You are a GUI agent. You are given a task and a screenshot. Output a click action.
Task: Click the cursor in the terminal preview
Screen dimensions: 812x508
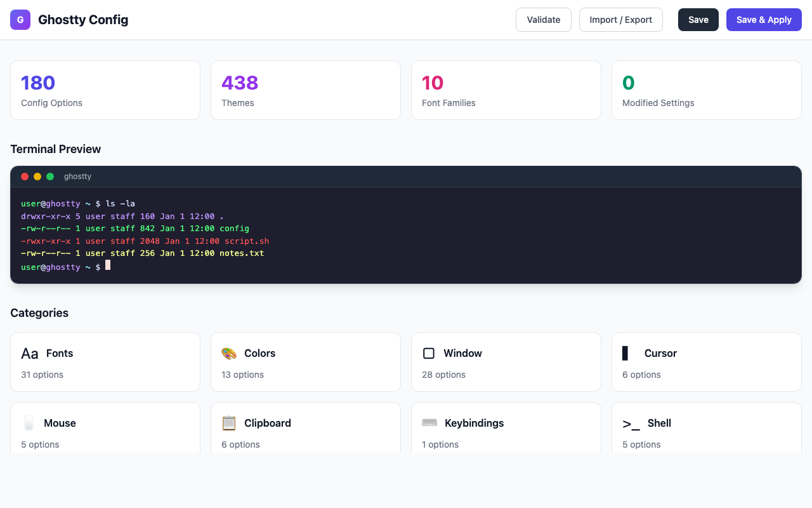[x=107, y=265]
